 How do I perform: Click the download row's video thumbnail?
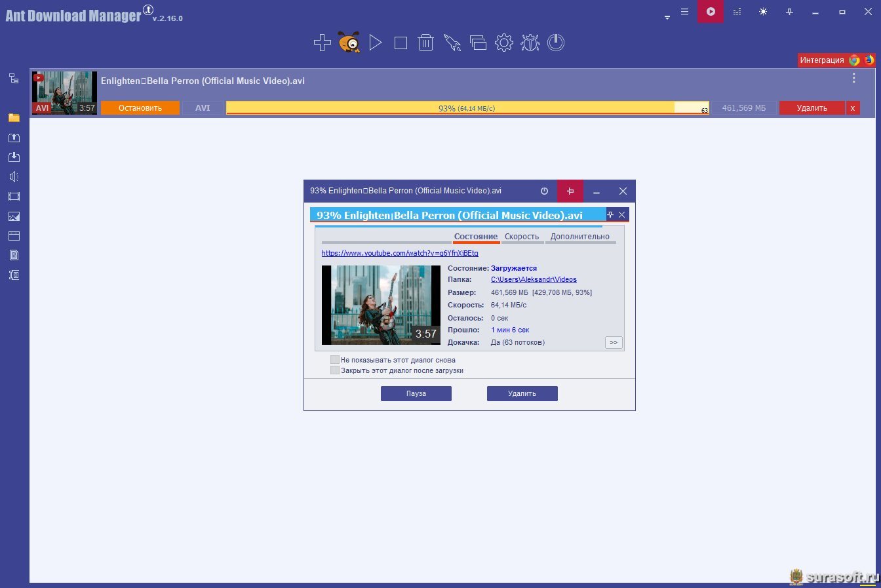[64, 92]
